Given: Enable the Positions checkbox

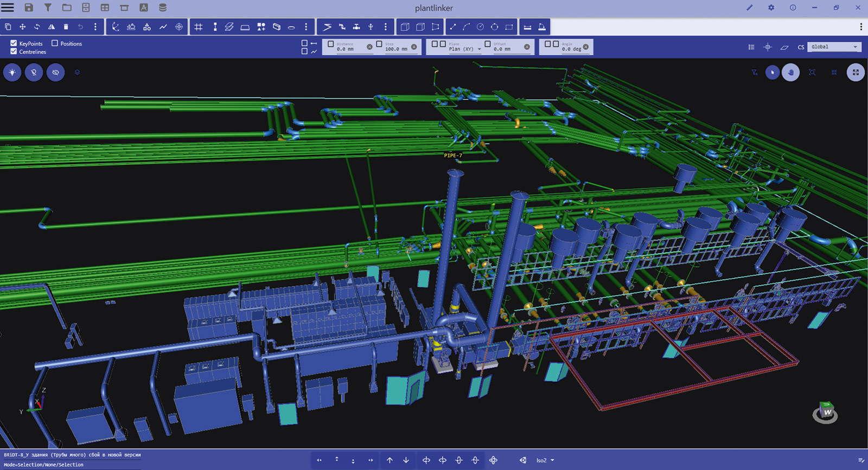Looking at the screenshot, I should pyautogui.click(x=54, y=43).
